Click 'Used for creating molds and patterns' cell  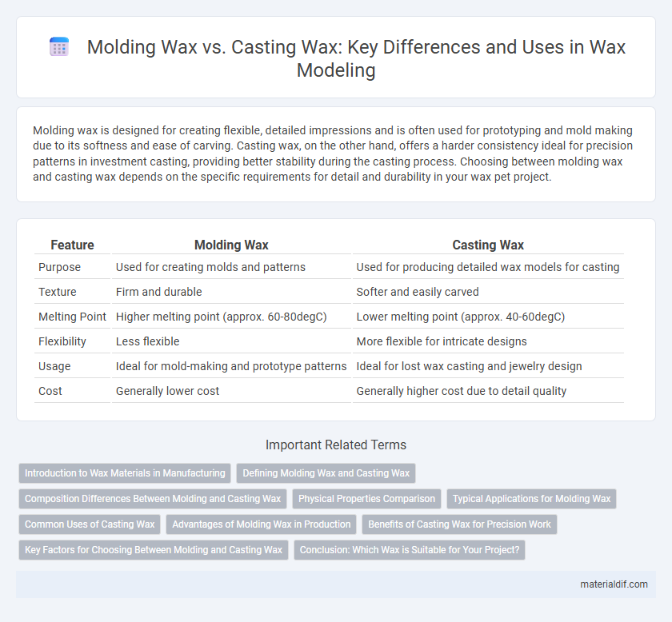[210, 267]
